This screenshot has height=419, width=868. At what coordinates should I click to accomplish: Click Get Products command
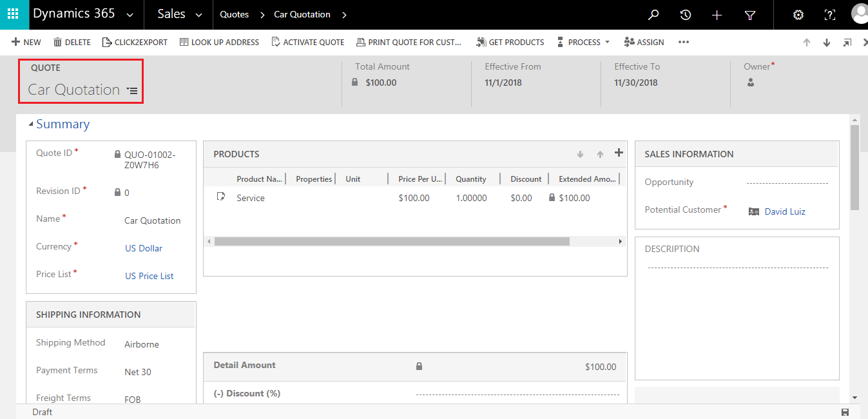coord(510,42)
